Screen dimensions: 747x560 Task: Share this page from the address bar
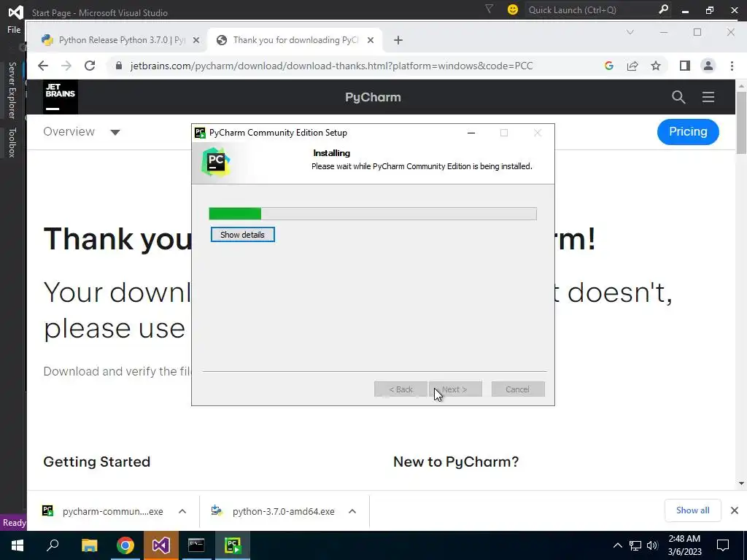(x=632, y=66)
